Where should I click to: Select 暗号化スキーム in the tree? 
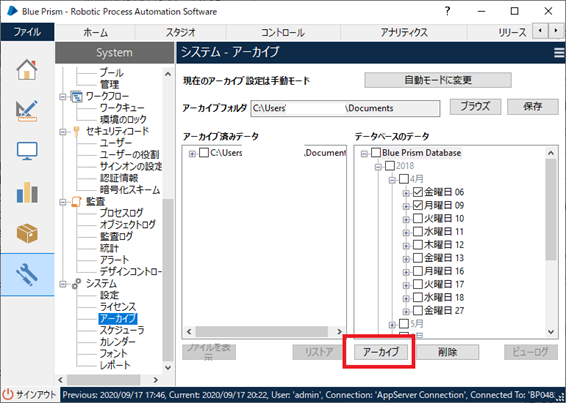[x=130, y=190]
